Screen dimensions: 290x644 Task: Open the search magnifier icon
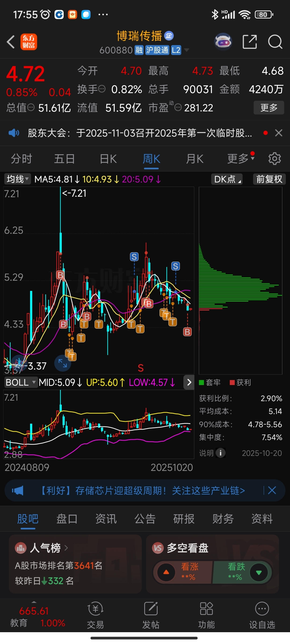275,42
